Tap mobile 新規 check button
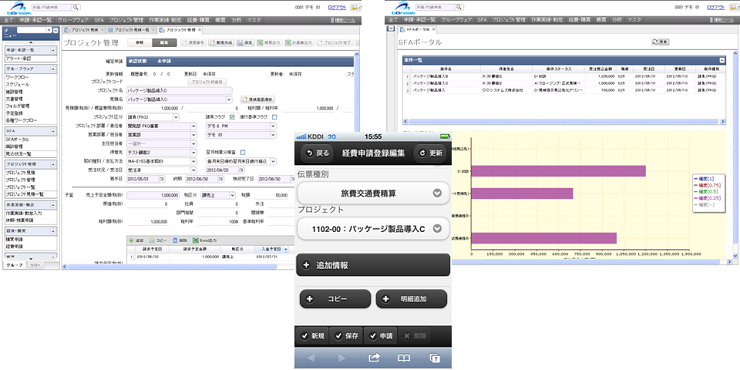 tap(312, 336)
